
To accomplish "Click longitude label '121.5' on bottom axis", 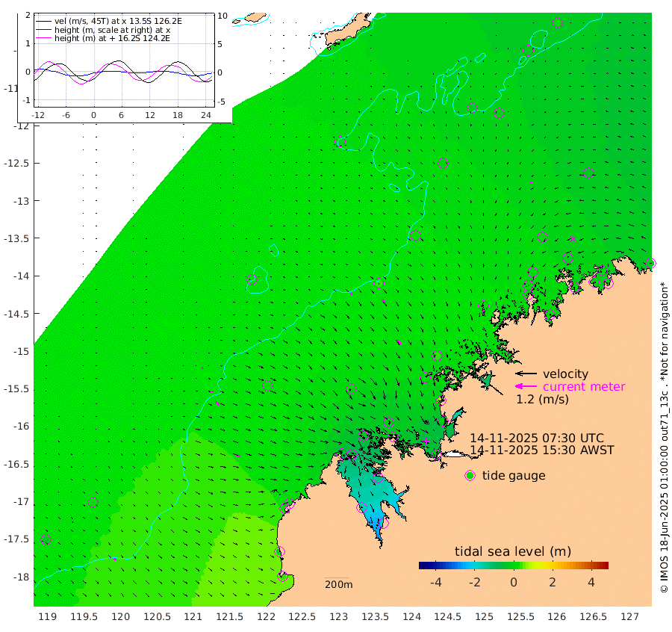I will (x=230, y=617).
